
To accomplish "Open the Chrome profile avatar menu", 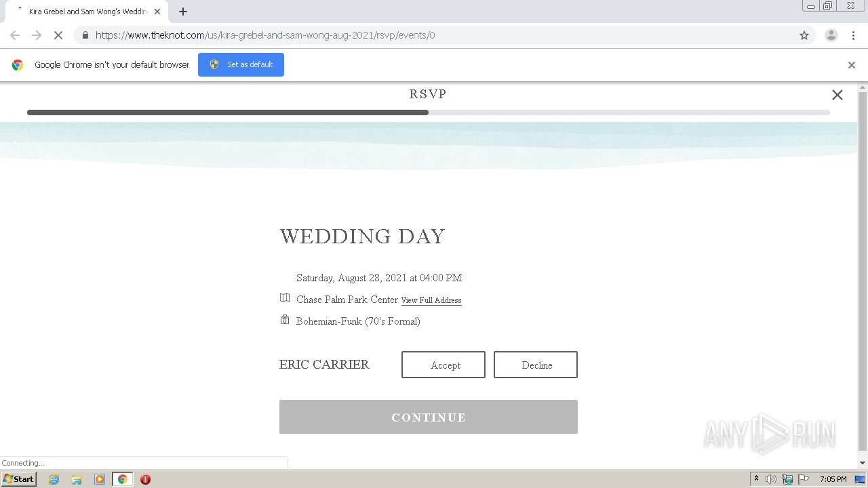I will (831, 35).
